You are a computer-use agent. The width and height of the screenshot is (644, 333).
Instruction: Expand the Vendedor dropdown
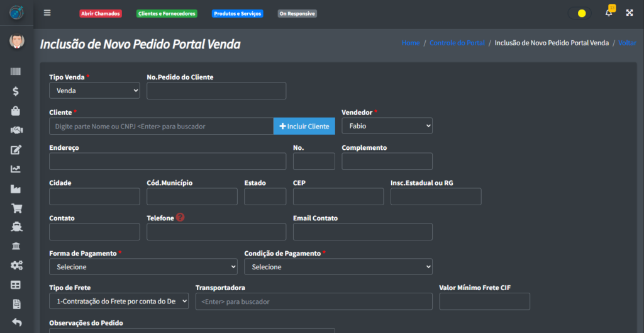tap(387, 126)
